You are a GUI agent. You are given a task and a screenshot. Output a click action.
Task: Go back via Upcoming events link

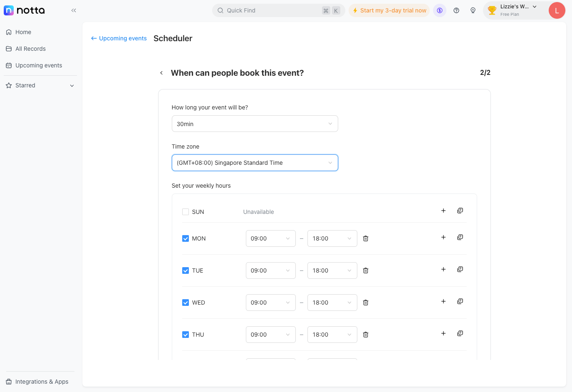tap(119, 38)
